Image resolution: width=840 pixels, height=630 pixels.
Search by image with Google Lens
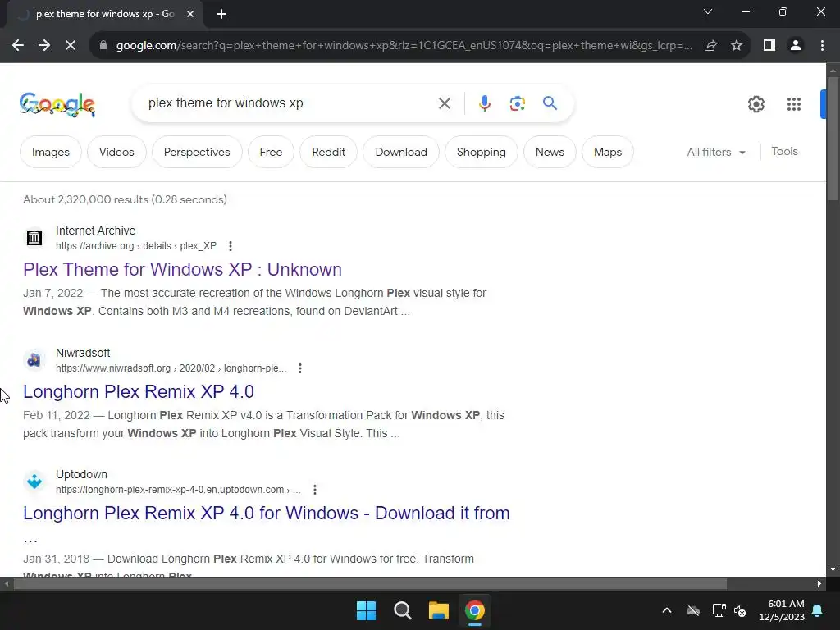pos(517,103)
